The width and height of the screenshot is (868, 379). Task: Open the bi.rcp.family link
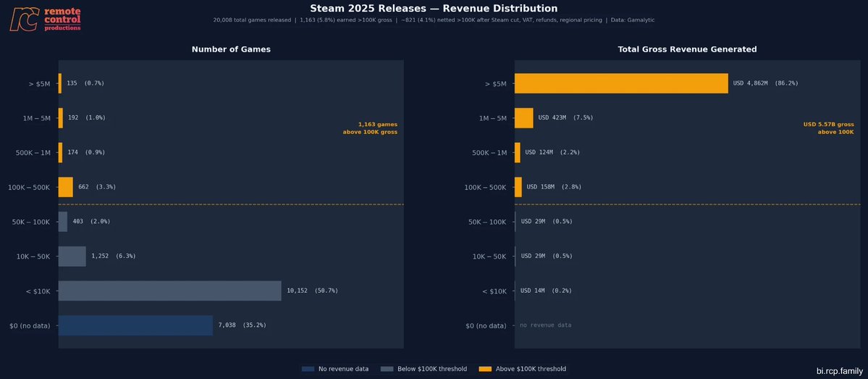839,371
